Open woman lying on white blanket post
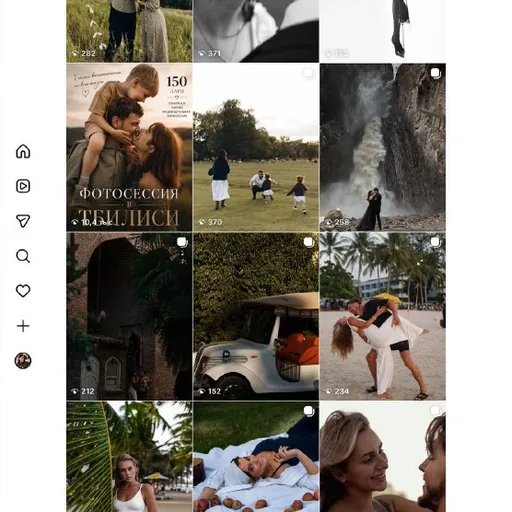Viewport: 512px width, 512px height. 256,457
